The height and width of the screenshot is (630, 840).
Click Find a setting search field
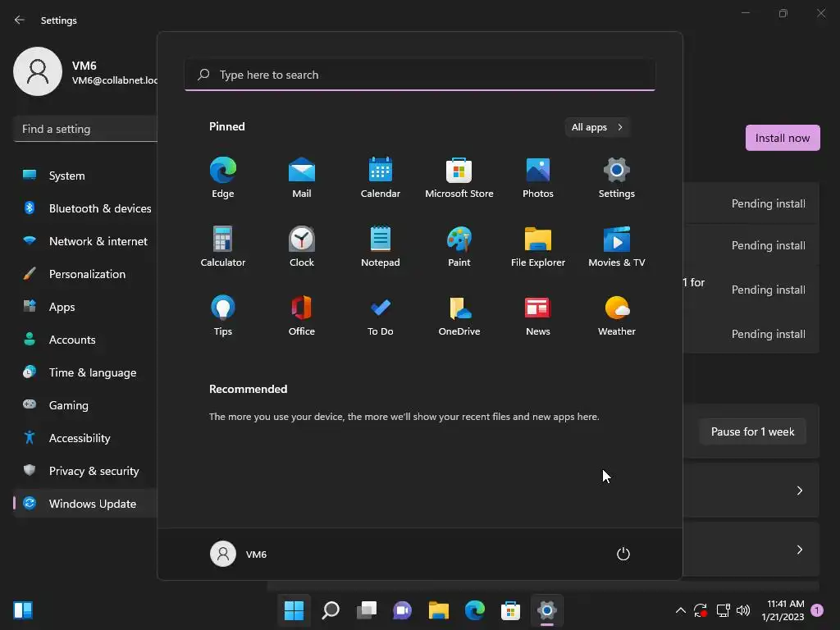[85, 129]
